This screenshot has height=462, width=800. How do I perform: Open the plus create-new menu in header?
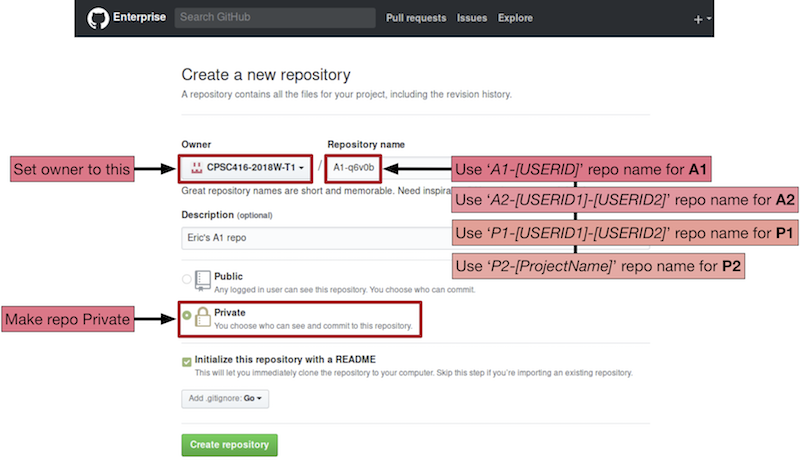702,19
